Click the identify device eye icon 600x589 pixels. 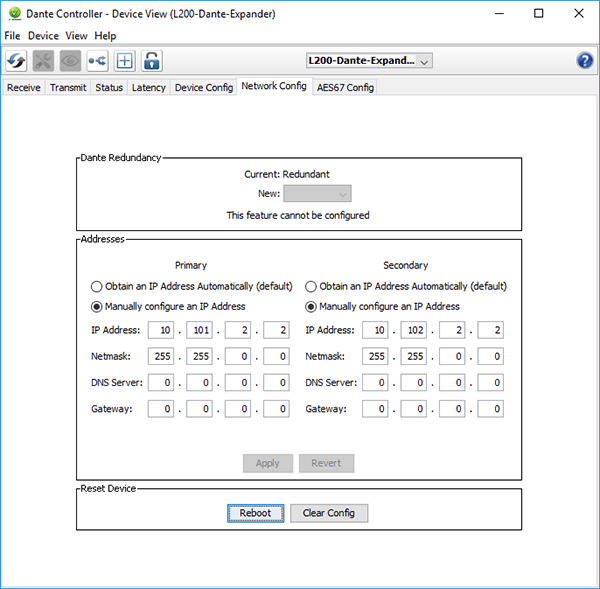coord(70,61)
